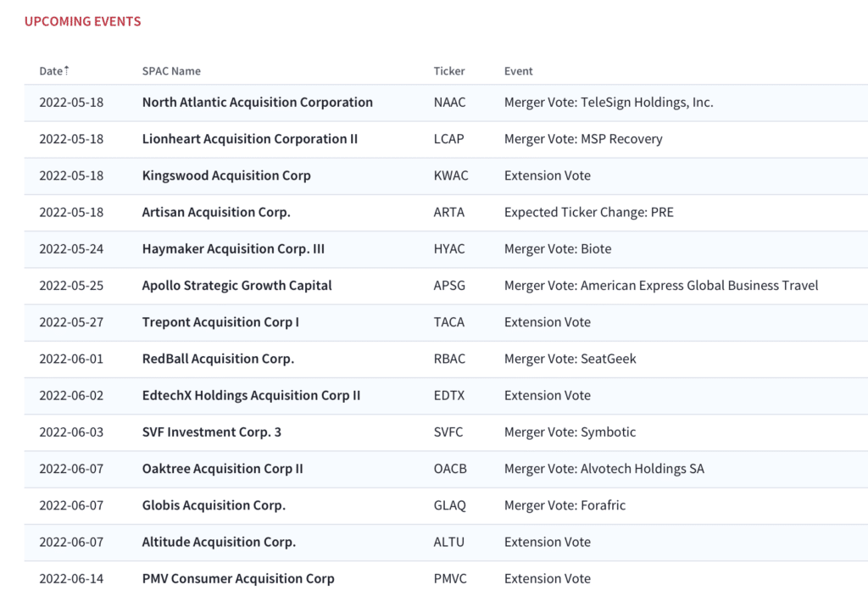
Task: Click 'Merger Vote: Biote' event
Action: click(558, 248)
